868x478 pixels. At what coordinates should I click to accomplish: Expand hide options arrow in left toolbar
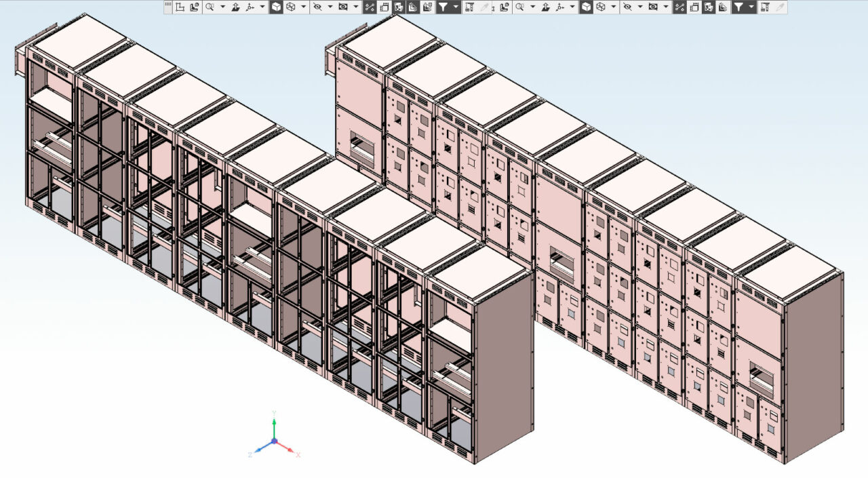(330, 7)
